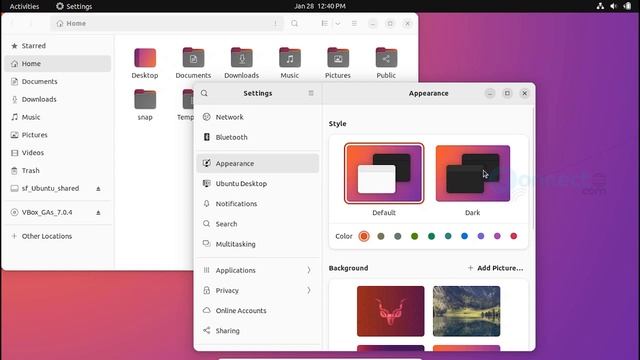Open Pictures in Files sidebar
The width and height of the screenshot is (640, 360).
click(58, 135)
